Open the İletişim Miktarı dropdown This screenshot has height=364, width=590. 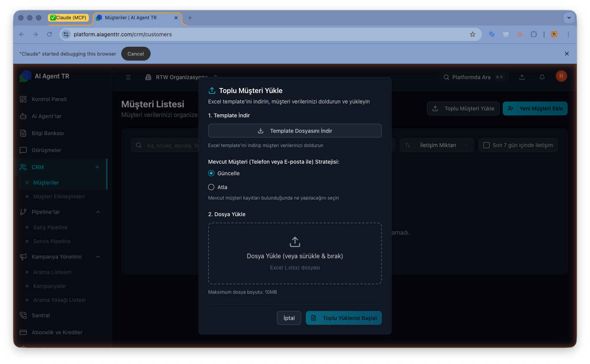tap(437, 145)
